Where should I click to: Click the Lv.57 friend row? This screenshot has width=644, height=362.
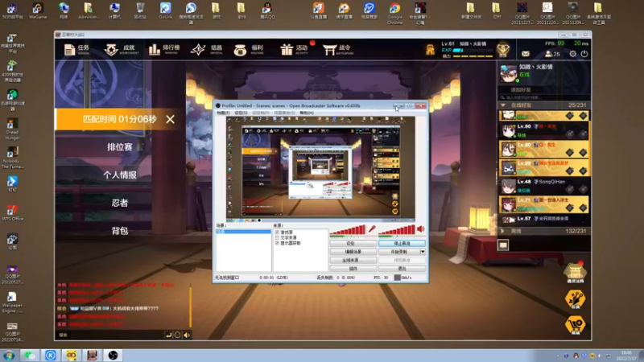(x=544, y=219)
